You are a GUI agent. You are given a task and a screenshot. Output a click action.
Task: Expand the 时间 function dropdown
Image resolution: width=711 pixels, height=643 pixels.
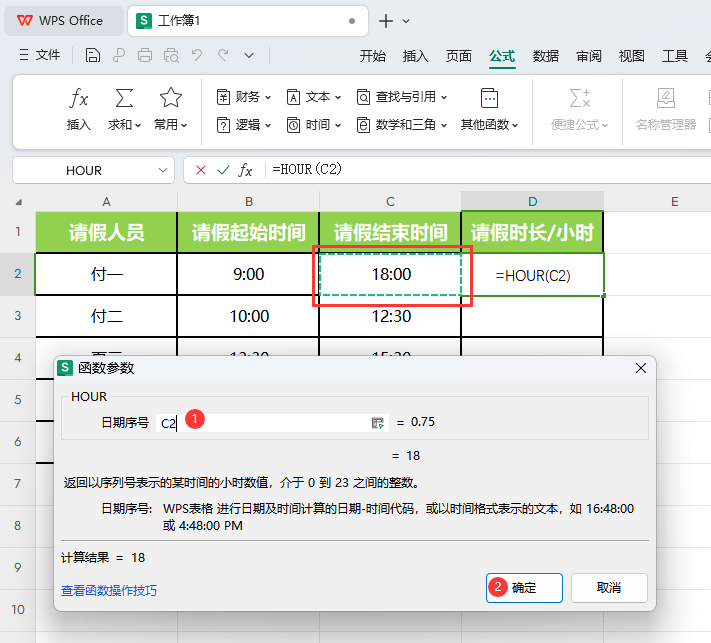(314, 125)
